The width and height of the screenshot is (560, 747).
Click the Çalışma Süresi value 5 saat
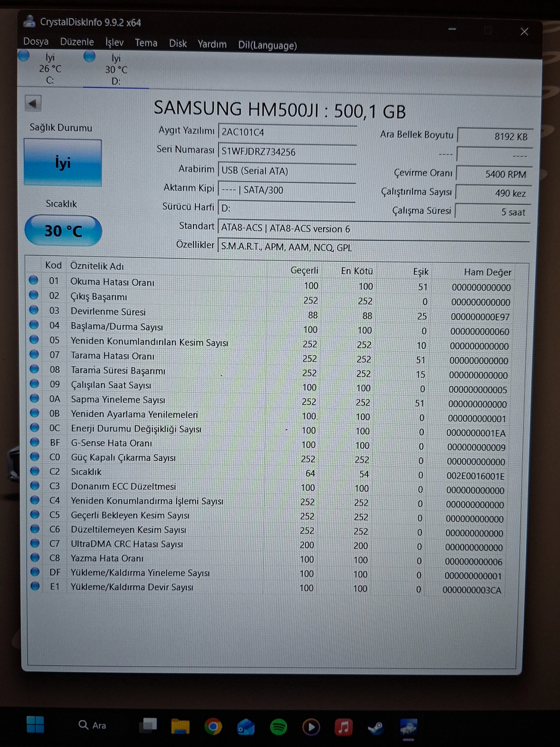pos(493,212)
